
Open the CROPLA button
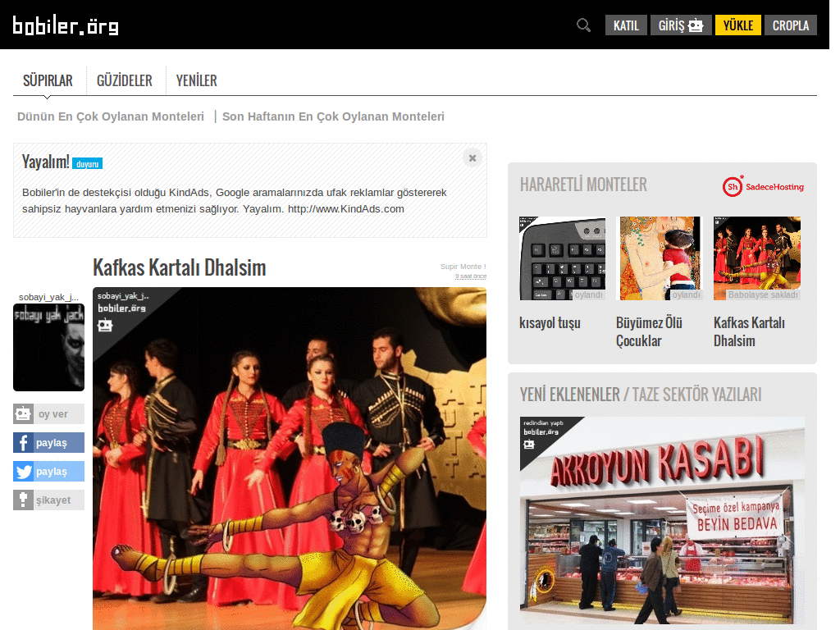click(791, 25)
